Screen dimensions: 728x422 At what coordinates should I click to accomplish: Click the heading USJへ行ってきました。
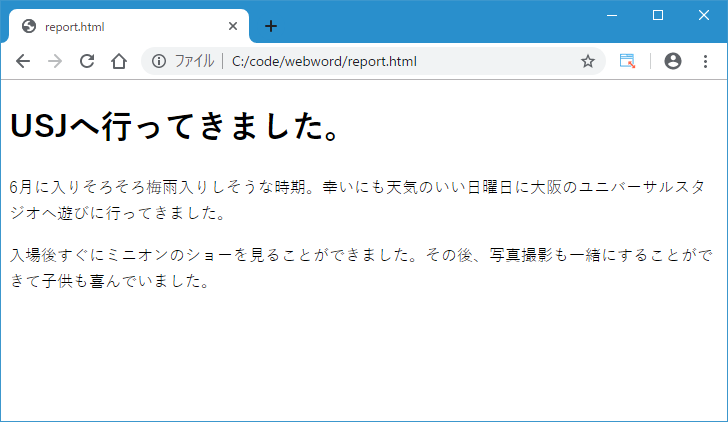pyautogui.click(x=176, y=126)
